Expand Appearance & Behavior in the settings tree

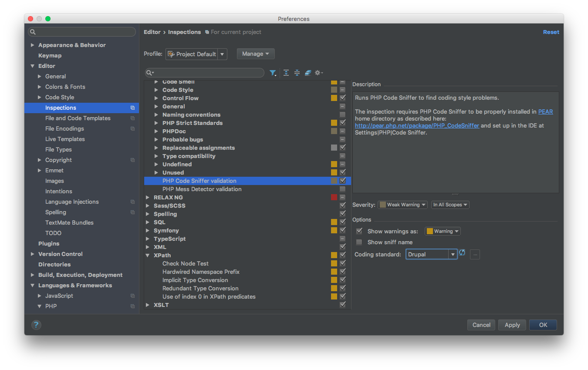pyautogui.click(x=32, y=45)
